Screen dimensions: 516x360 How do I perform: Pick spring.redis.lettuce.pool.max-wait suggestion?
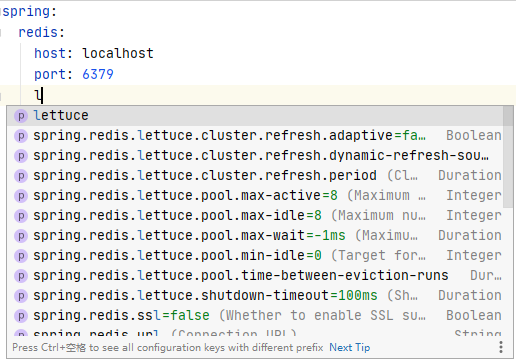[x=255, y=236]
